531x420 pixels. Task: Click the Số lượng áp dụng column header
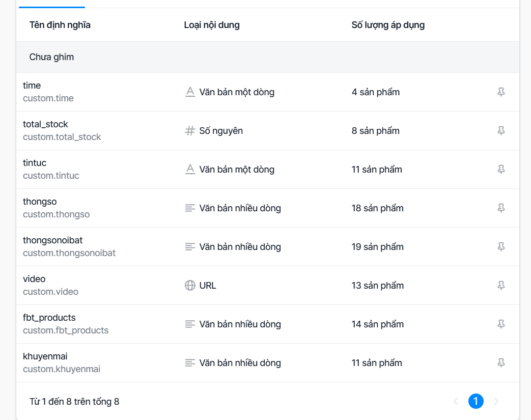(x=388, y=25)
